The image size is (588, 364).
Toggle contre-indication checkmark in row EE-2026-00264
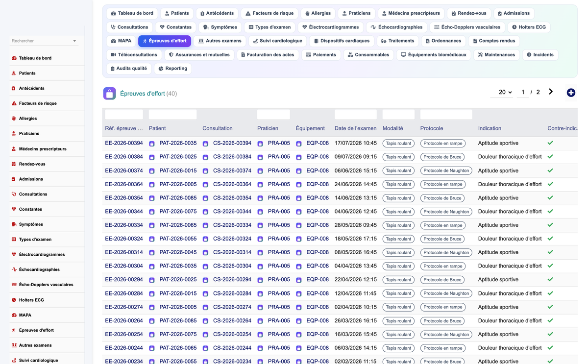tap(550, 320)
